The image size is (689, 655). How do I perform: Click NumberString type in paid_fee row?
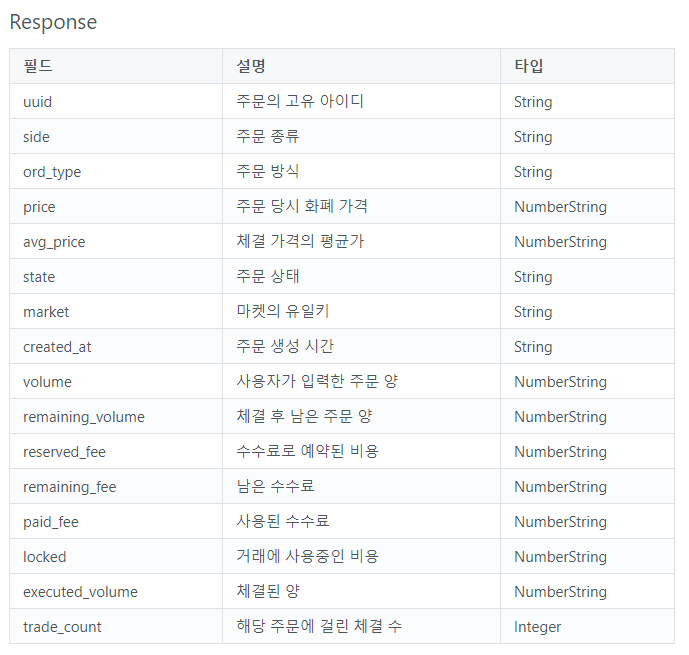click(560, 522)
